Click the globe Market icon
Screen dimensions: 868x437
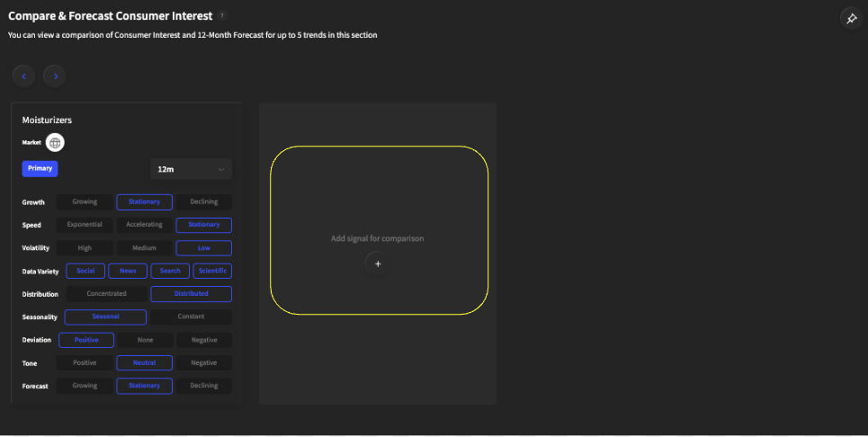(x=55, y=142)
